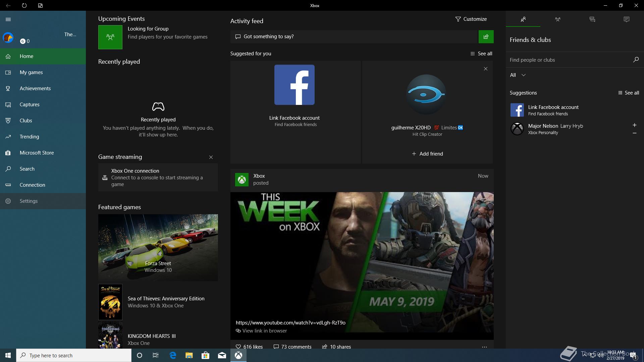This screenshot has height=362, width=644.
Task: Click Customize activity feed filter
Action: [x=471, y=19]
